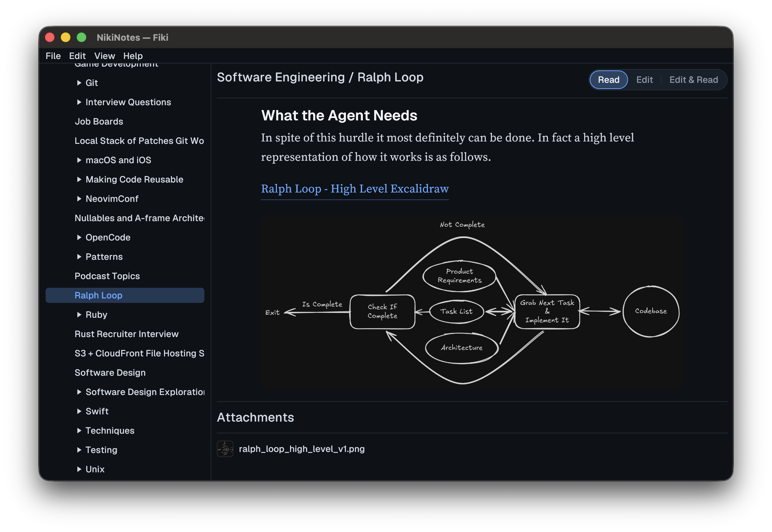Switch to Edit & Read mode
This screenshot has width=772, height=532.
click(693, 80)
